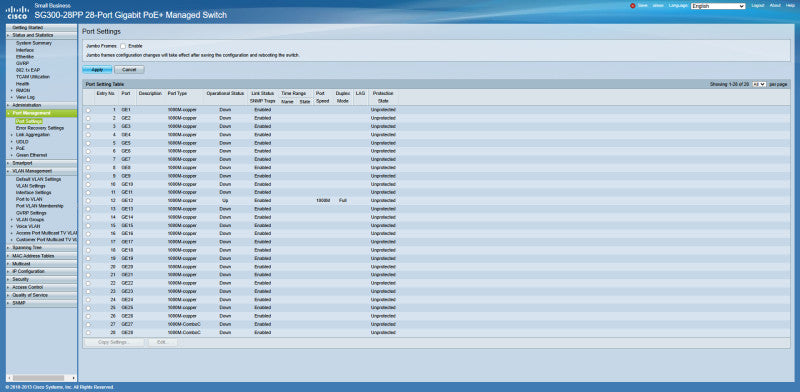Select the radio button for port GE12
Image resolution: width=800 pixels, height=392 pixels.
(88, 201)
